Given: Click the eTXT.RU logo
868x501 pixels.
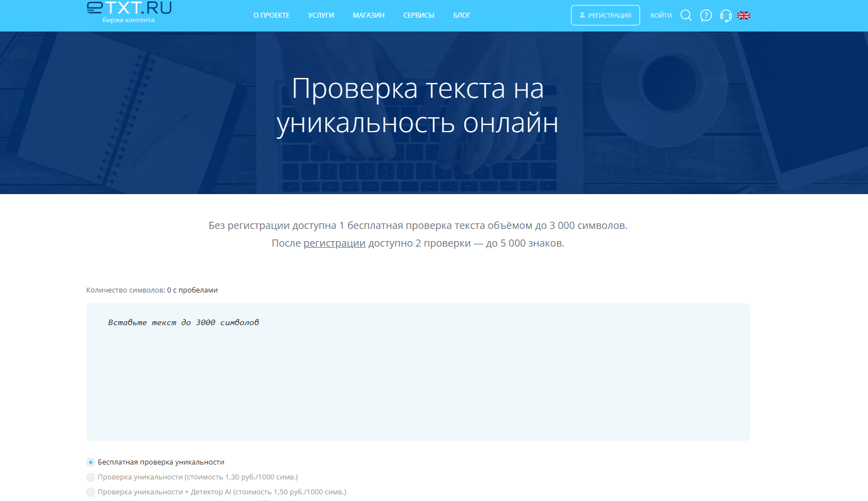Looking at the screenshot, I should (129, 12).
